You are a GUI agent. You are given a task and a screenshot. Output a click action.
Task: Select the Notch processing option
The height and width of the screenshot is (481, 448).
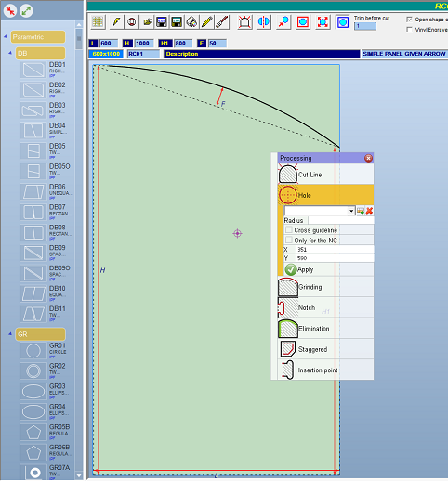[325, 307]
